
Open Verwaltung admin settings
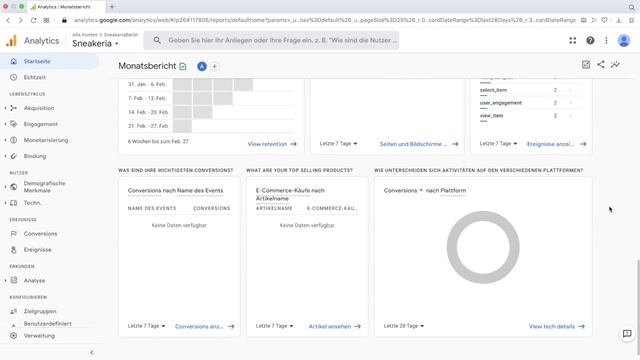[39, 336]
